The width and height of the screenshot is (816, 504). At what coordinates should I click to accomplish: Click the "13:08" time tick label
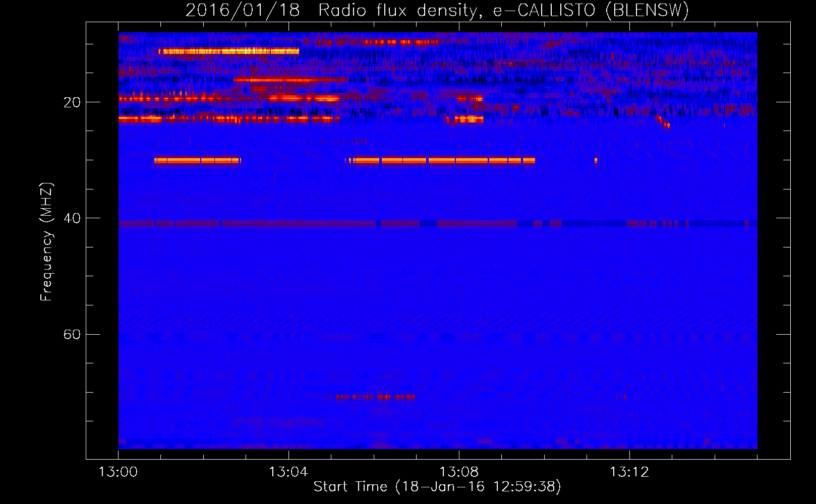coord(459,472)
